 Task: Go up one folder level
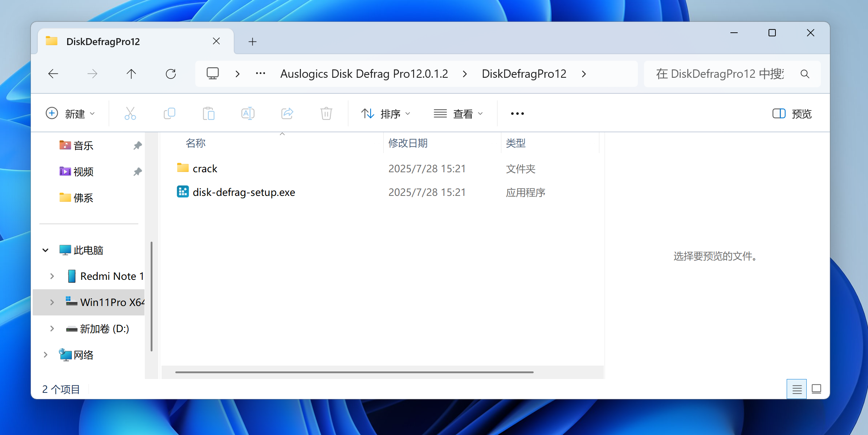click(131, 74)
